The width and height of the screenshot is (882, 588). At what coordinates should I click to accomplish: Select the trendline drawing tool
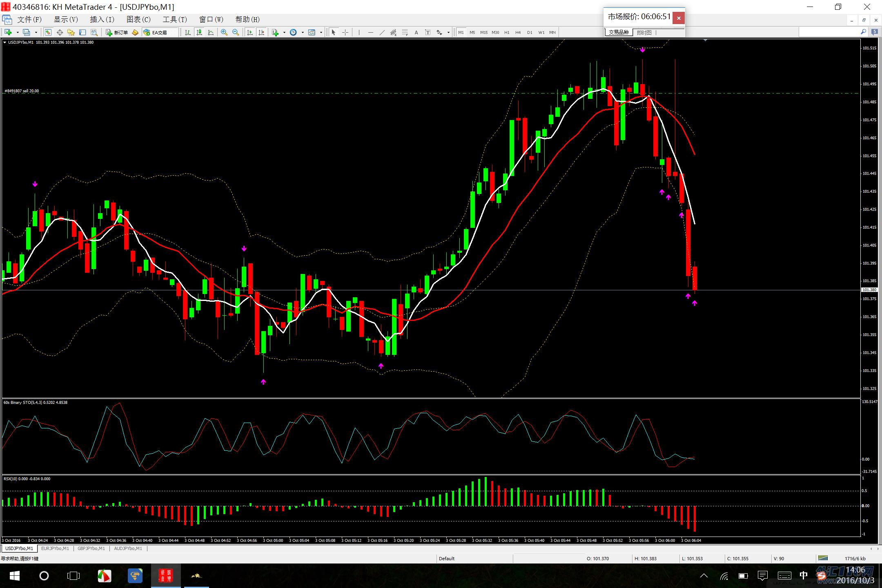pos(382,32)
